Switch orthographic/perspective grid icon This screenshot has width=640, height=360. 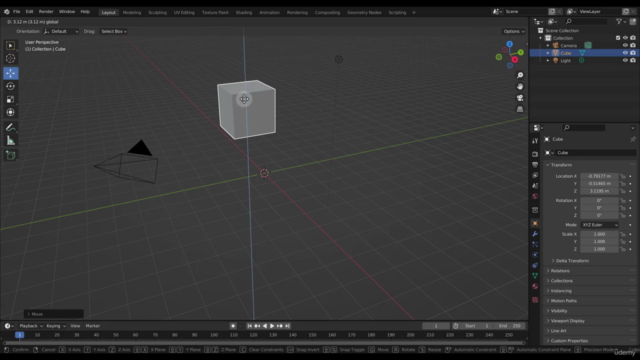520,109
